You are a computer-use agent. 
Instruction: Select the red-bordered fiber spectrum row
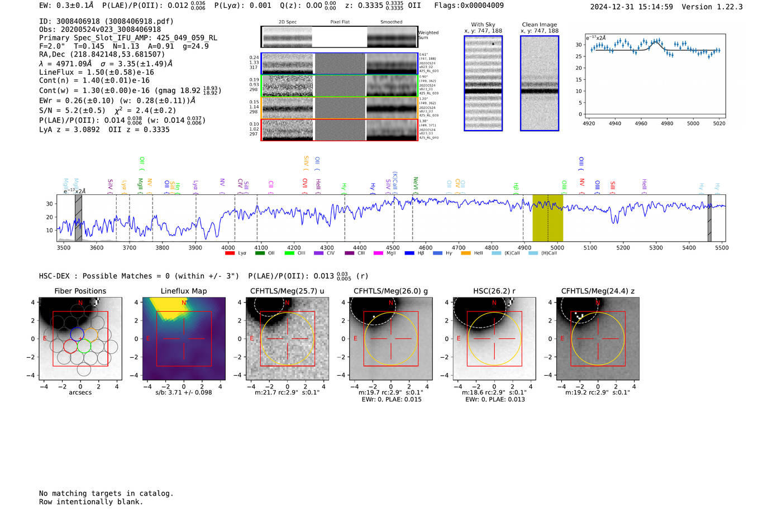[339, 130]
